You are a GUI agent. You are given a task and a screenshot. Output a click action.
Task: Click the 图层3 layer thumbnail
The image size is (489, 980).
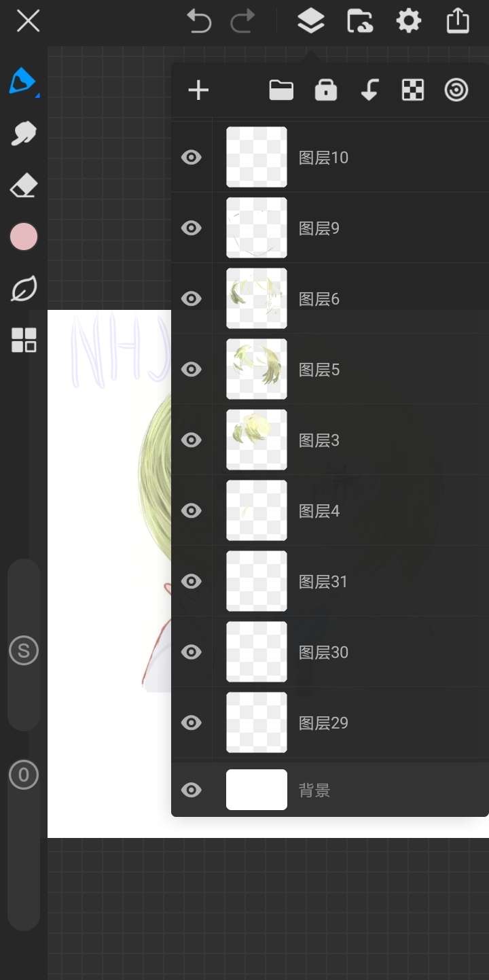pyautogui.click(x=257, y=440)
